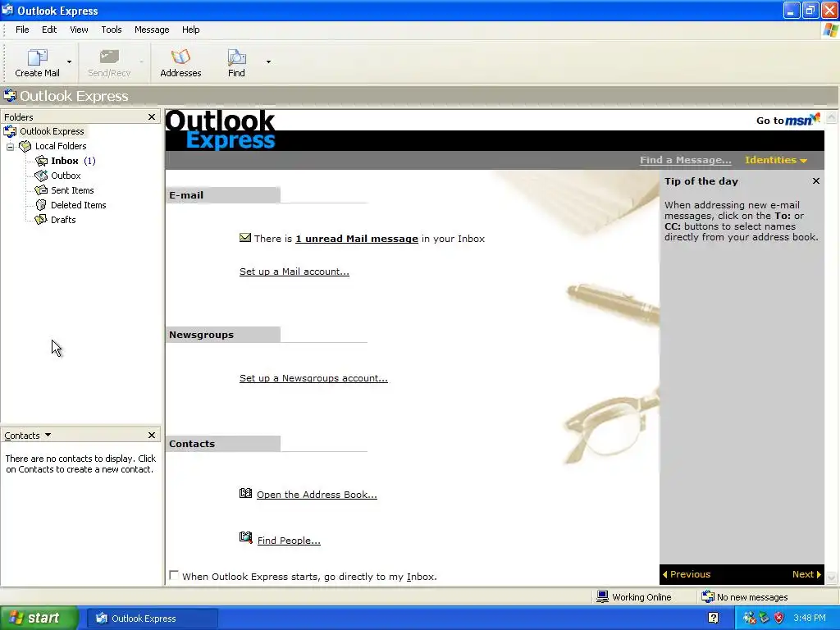The image size is (840, 630).
Task: Click the Windows flag logo in menu bar
Action: 830,30
